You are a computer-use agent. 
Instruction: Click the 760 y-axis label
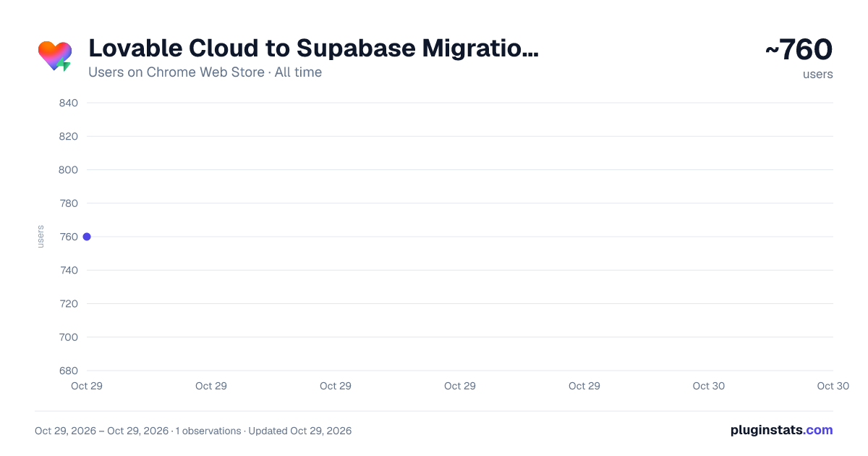pyautogui.click(x=69, y=237)
